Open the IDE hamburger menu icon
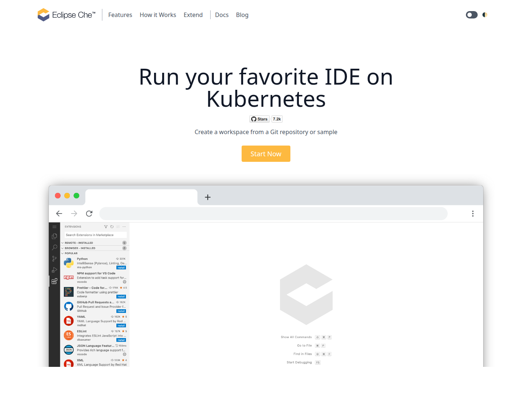The image size is (532, 399). pyautogui.click(x=54, y=227)
